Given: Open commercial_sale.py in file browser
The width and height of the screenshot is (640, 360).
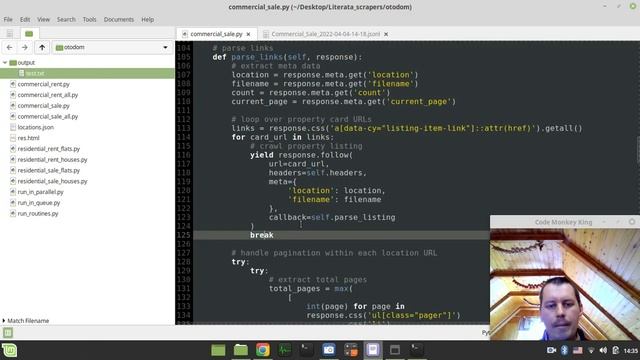Looking at the screenshot, I should [x=43, y=106].
